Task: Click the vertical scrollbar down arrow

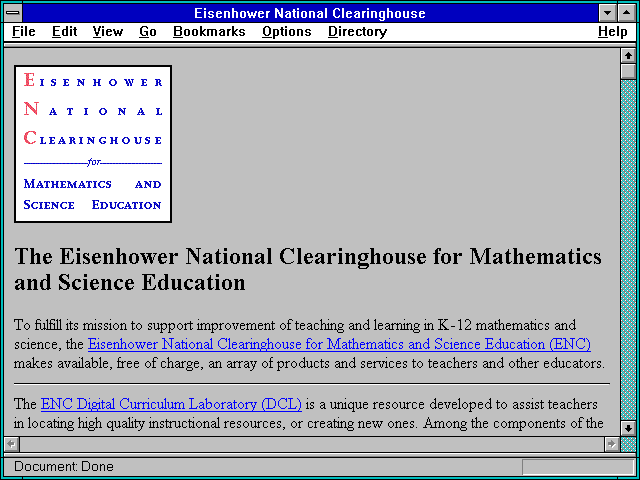Action: click(628, 428)
